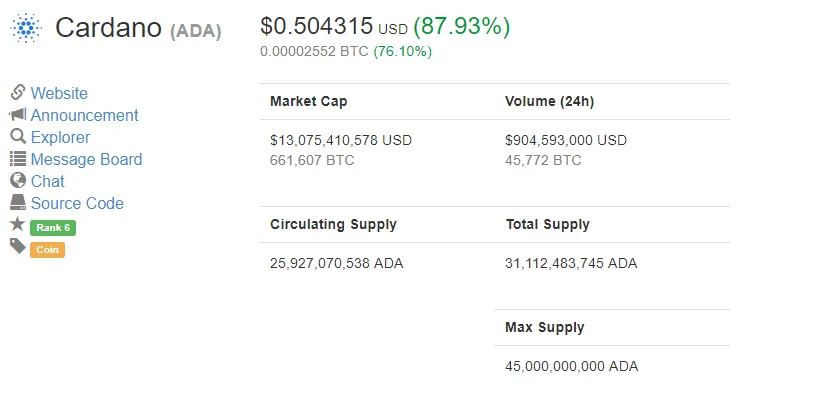Click the Max Supply value 45,000,000,000 ADA

click(571, 366)
